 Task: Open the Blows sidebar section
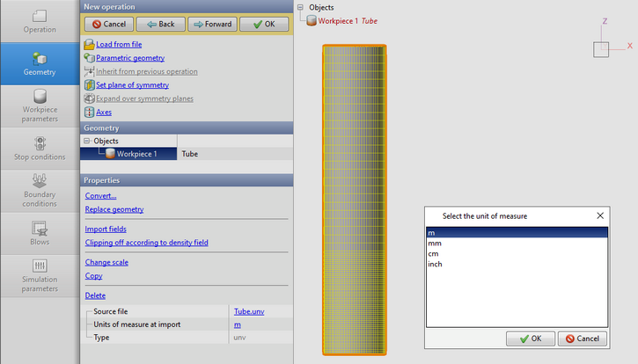point(40,232)
